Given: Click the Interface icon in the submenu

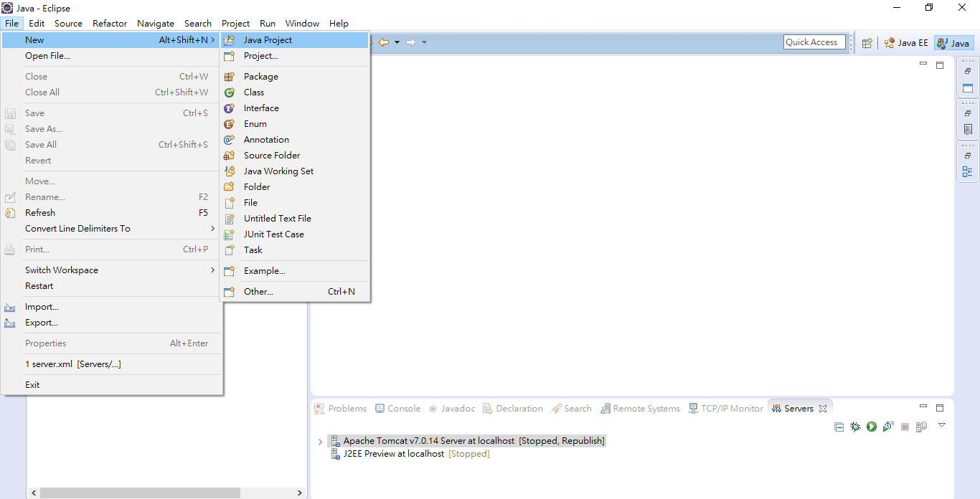Looking at the screenshot, I should [x=230, y=108].
